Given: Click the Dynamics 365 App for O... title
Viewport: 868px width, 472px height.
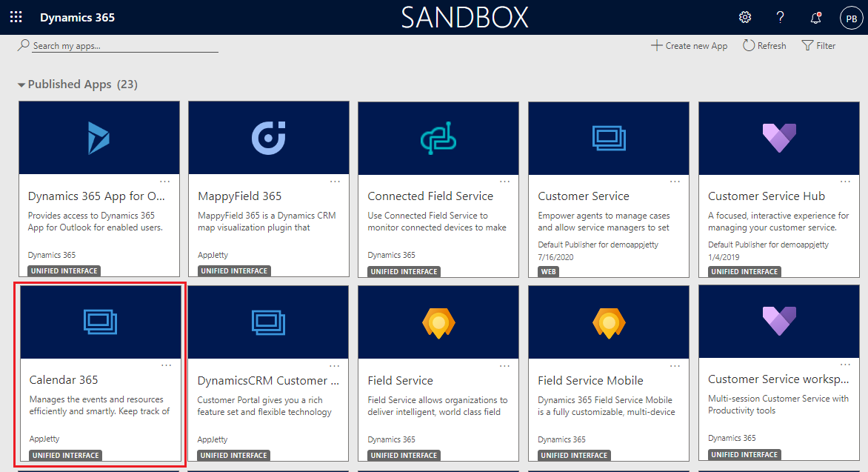Looking at the screenshot, I should (96, 196).
